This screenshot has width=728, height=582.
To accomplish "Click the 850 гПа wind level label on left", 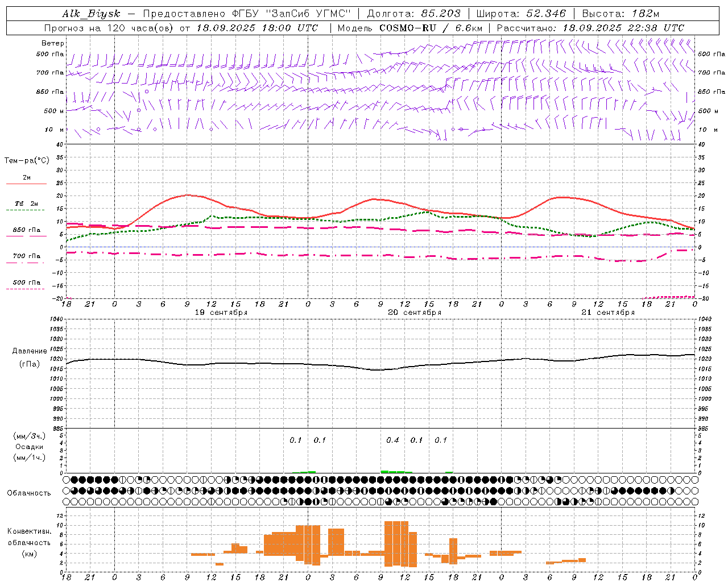I will (x=50, y=92).
